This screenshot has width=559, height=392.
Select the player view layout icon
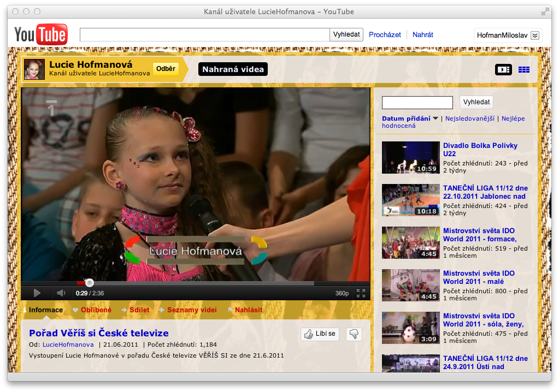(503, 69)
